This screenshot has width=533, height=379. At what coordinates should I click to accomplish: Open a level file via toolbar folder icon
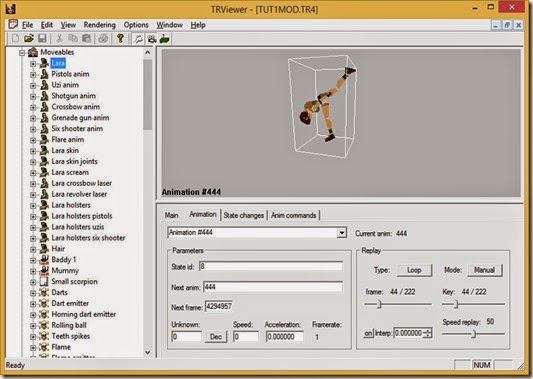click(29, 38)
